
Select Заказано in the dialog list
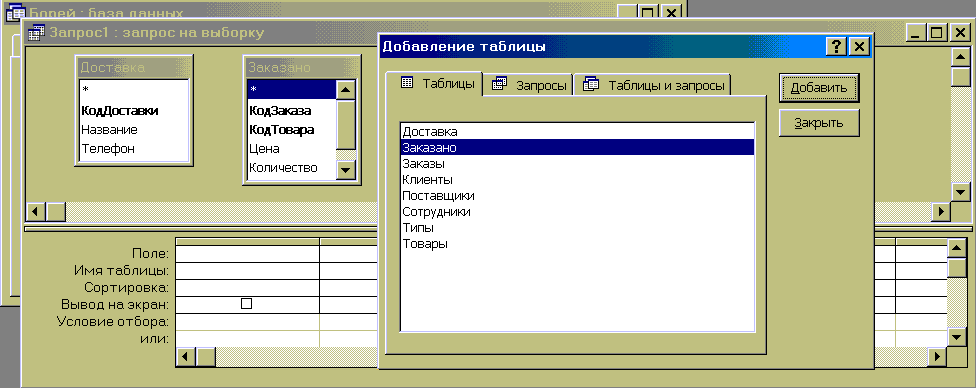[x=577, y=148]
